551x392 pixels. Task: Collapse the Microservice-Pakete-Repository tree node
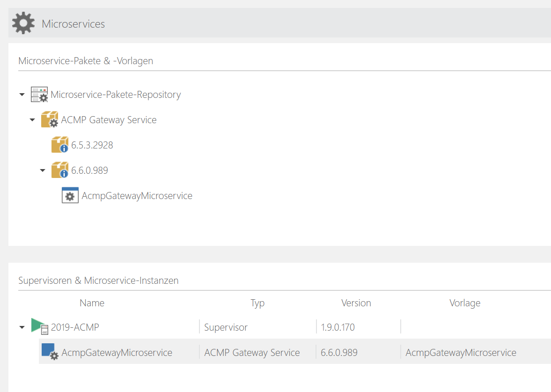(22, 95)
